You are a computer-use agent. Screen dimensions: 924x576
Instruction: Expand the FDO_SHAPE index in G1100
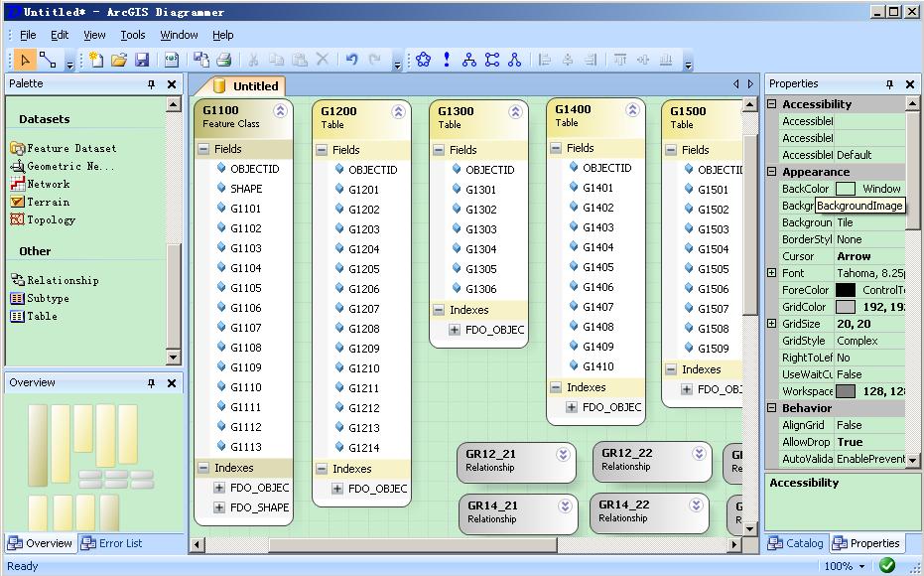tap(219, 507)
